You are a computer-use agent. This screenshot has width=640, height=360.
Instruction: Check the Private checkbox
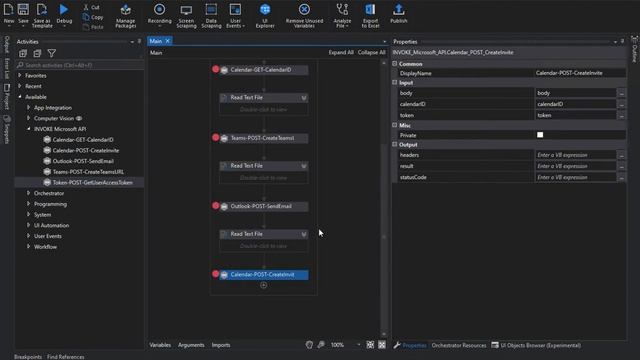(x=540, y=135)
